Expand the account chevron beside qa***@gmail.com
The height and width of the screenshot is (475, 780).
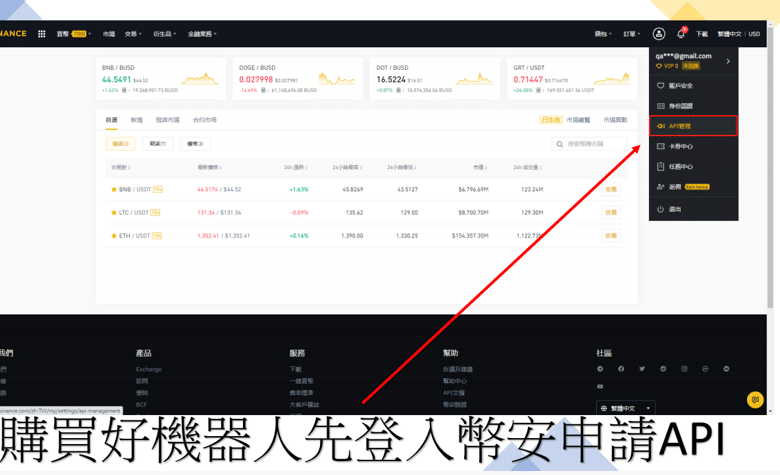pos(728,61)
